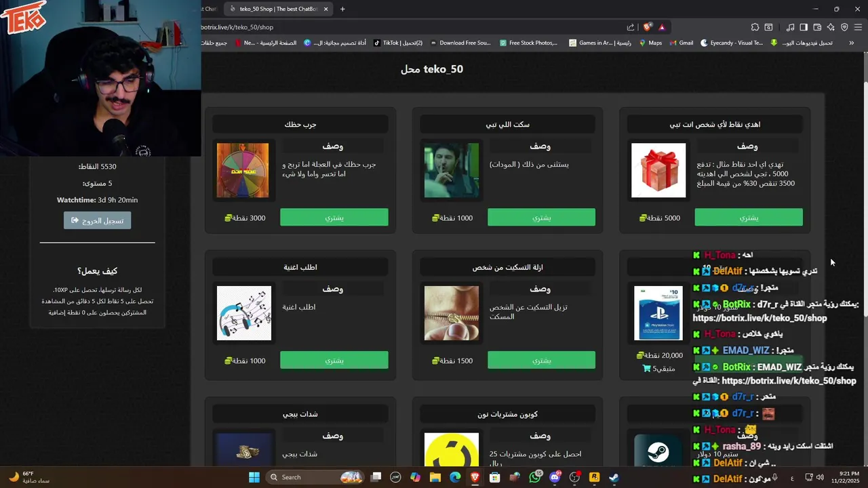Viewport: 868px width, 488px height.
Task: Buy the اهدي نقاط gift item
Action: tap(749, 218)
